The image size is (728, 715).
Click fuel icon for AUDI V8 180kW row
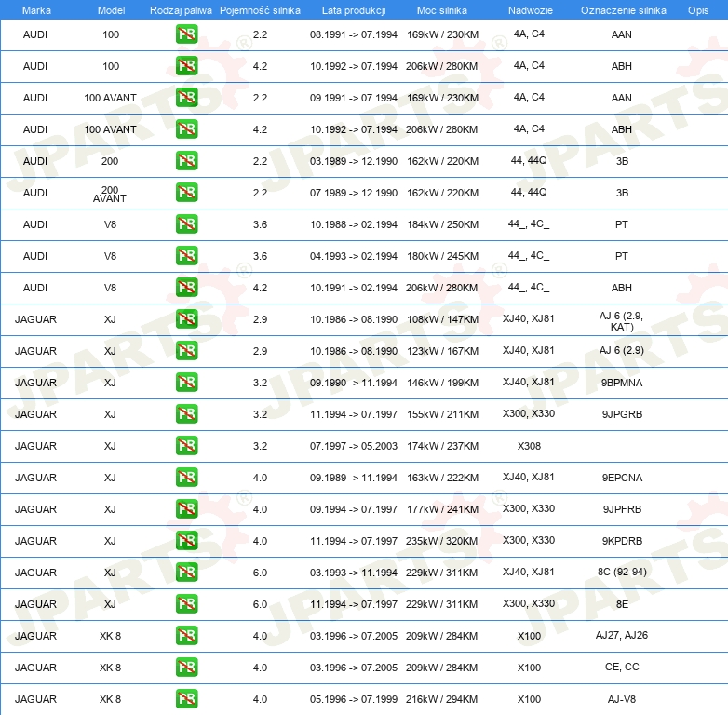pyautogui.click(x=186, y=256)
